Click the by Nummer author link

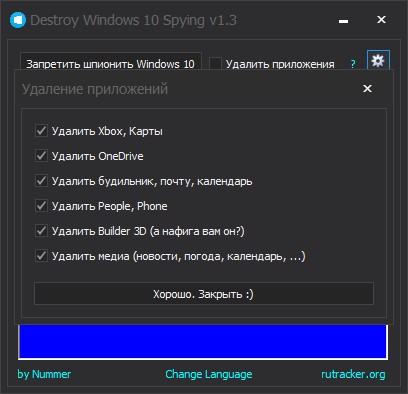[x=44, y=374]
